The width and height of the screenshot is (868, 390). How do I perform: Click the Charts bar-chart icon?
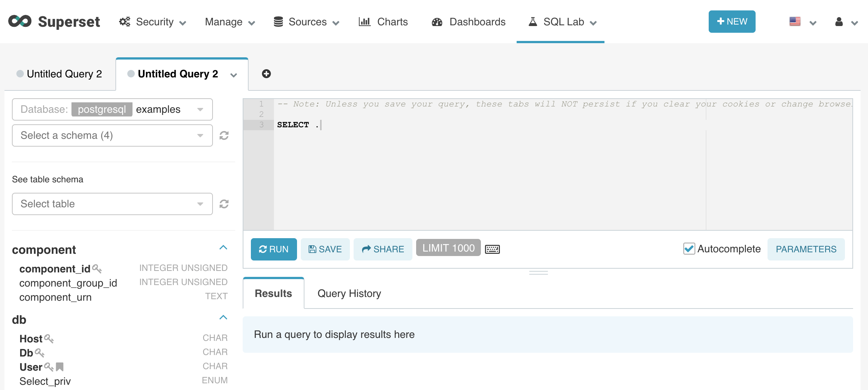[364, 22]
